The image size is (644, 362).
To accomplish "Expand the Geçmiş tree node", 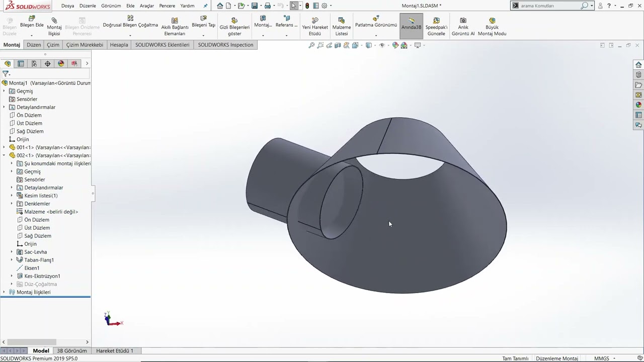I will [x=4, y=91].
